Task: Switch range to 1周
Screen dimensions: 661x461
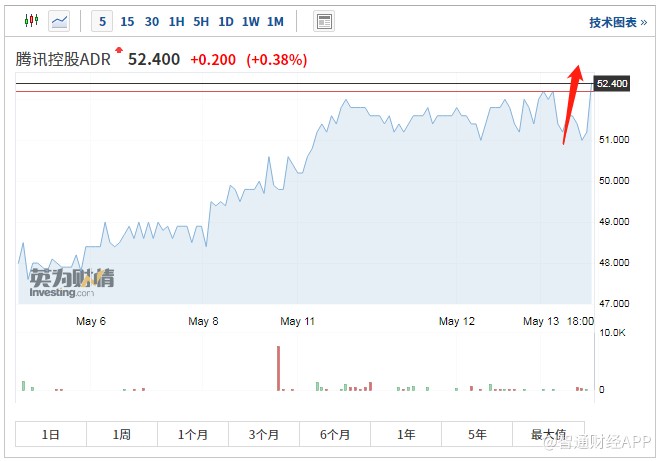Action: pos(122,434)
